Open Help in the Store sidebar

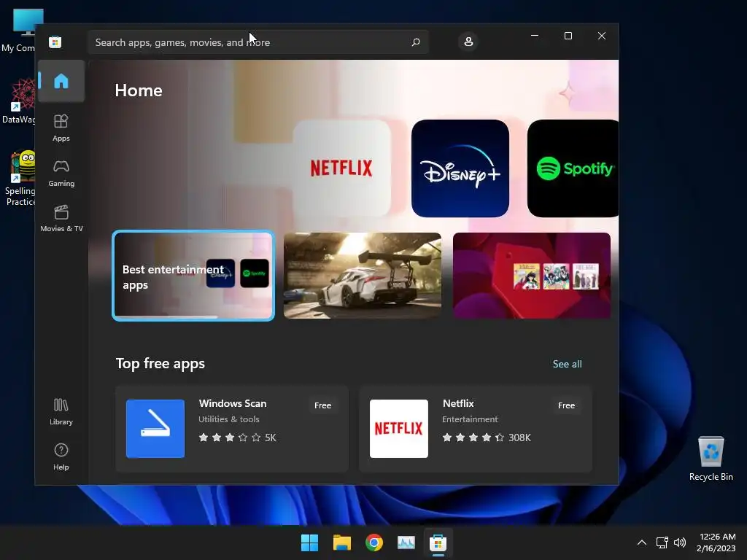click(61, 456)
